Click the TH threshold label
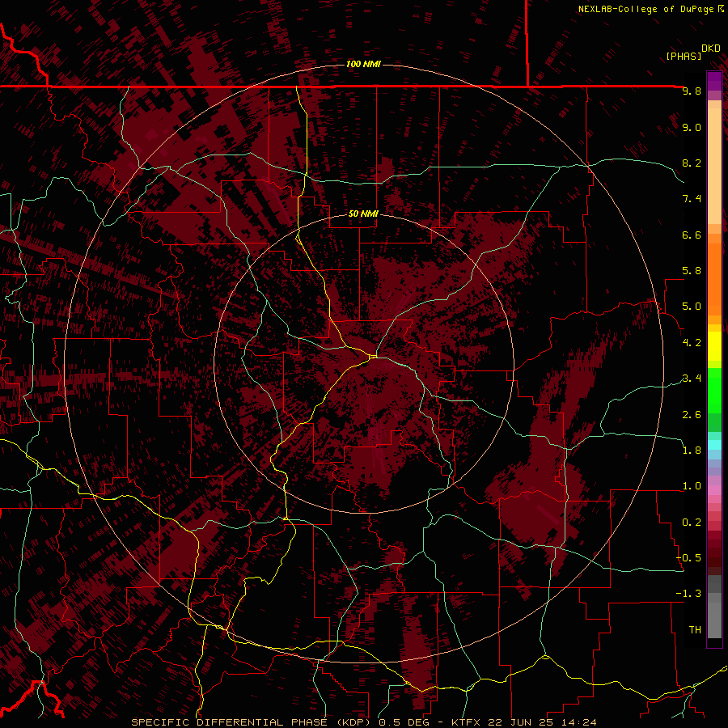 pos(695,630)
